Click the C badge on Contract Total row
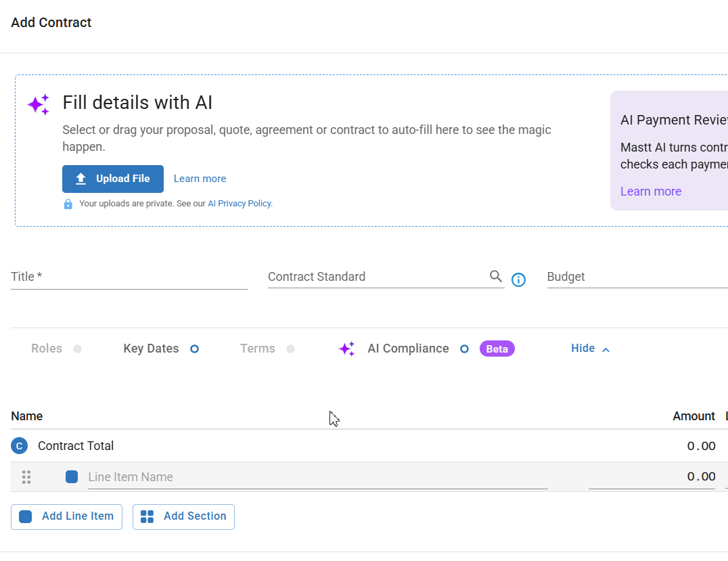The height and width of the screenshot is (561, 728). pyautogui.click(x=20, y=446)
